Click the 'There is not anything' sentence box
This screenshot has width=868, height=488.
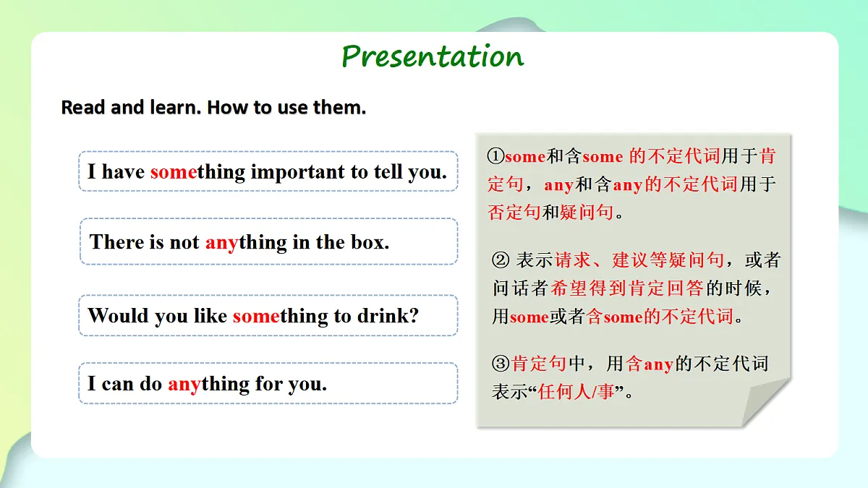(x=268, y=241)
